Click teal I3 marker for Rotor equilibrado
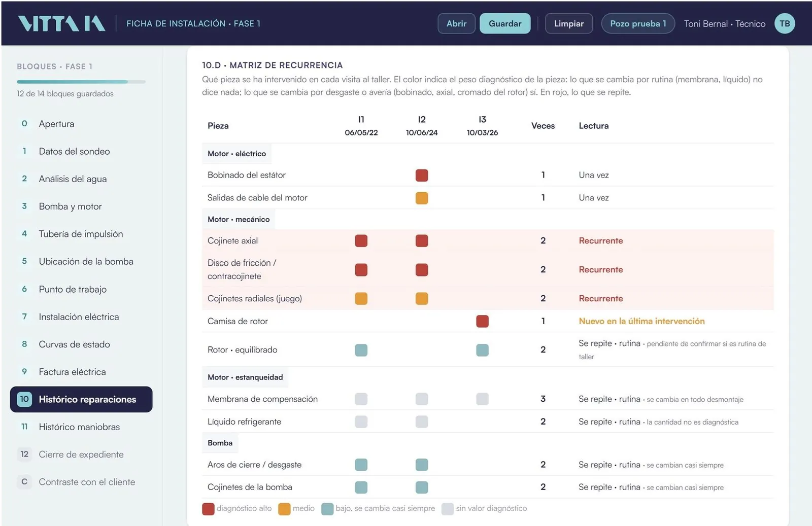This screenshot has width=812, height=526. pyautogui.click(x=482, y=350)
